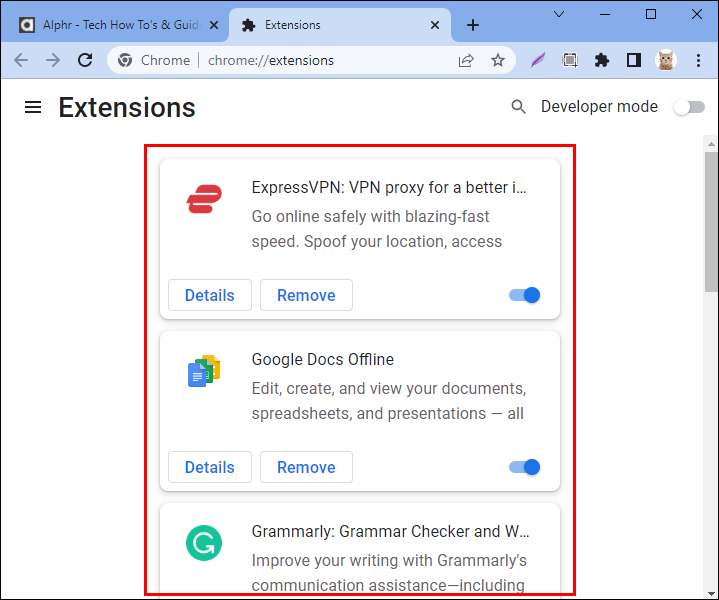This screenshot has height=600, width=719.
Task: Open the cat avatar profile menu
Action: click(665, 60)
